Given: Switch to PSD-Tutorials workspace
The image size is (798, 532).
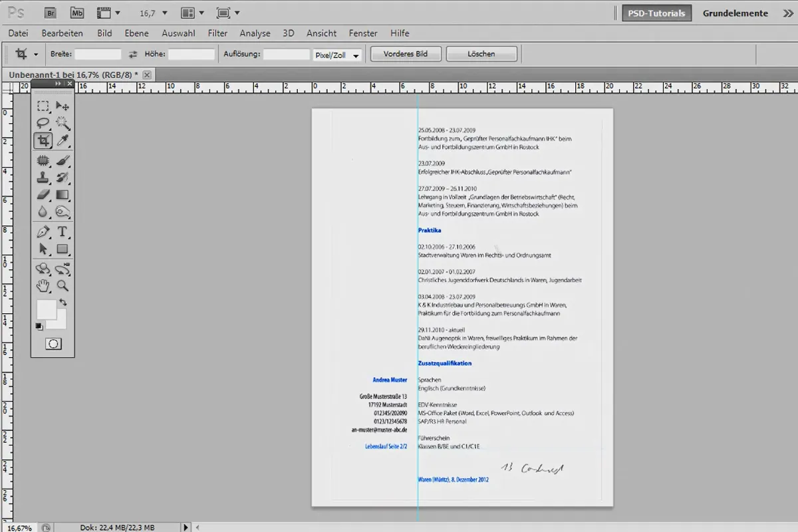Looking at the screenshot, I should 657,13.
